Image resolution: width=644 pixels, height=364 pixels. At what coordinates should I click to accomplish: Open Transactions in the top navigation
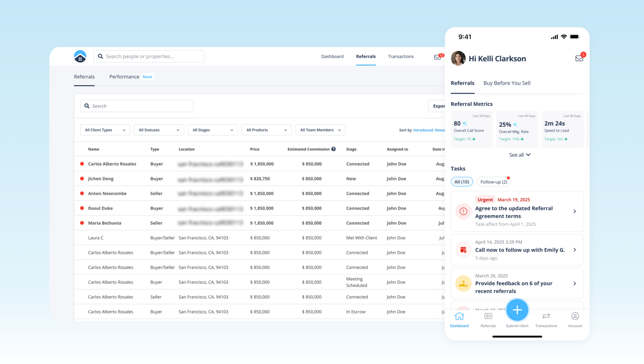click(x=401, y=56)
